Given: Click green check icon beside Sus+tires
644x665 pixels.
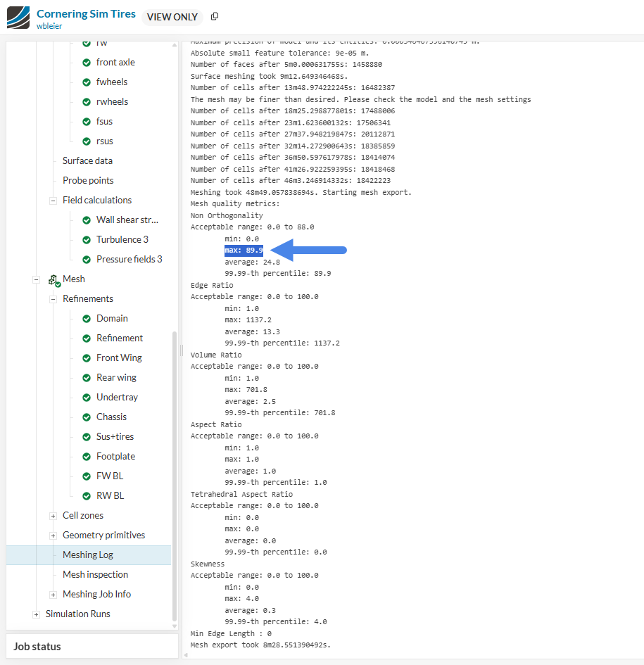Looking at the screenshot, I should click(87, 437).
